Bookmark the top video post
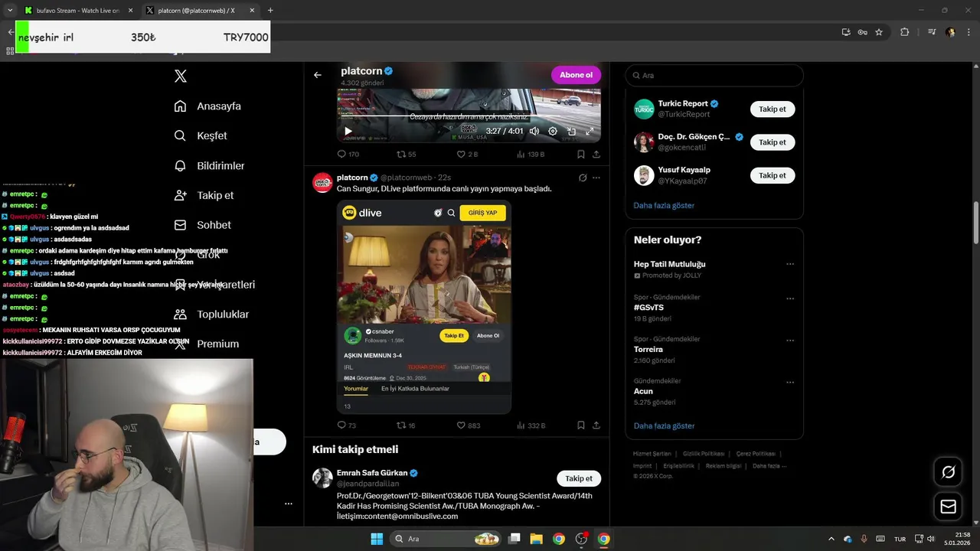 point(581,154)
